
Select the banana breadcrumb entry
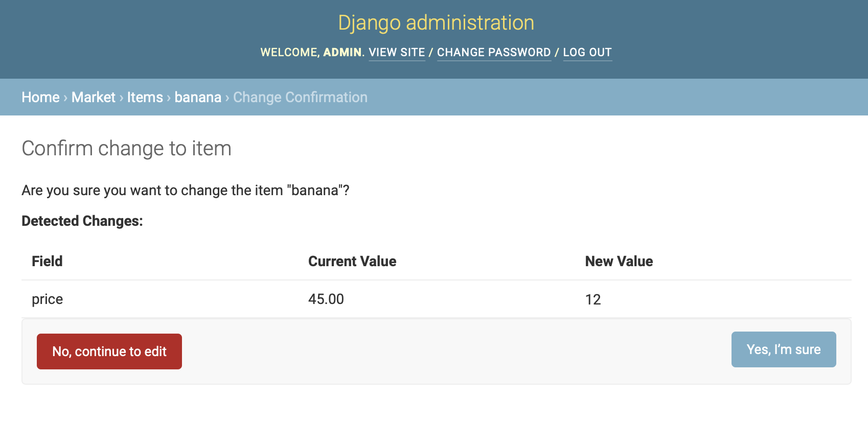[x=198, y=97]
